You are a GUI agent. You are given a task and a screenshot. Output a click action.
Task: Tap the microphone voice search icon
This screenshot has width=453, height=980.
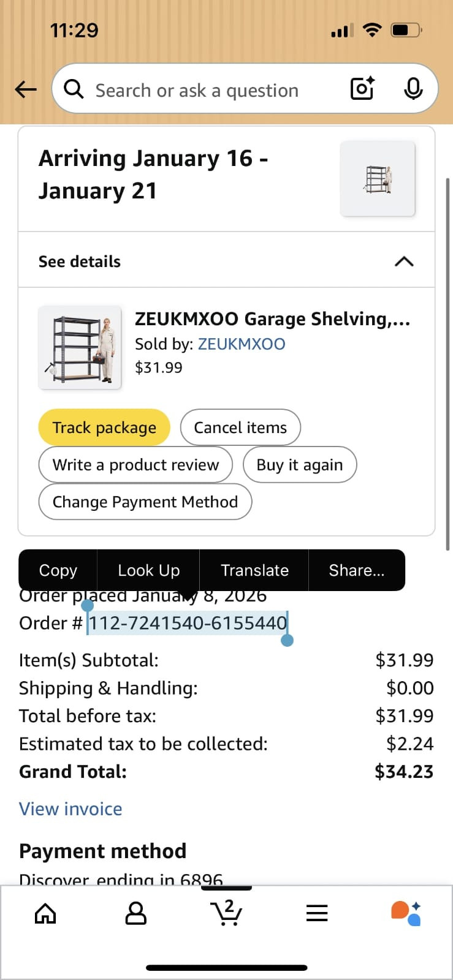click(x=413, y=89)
